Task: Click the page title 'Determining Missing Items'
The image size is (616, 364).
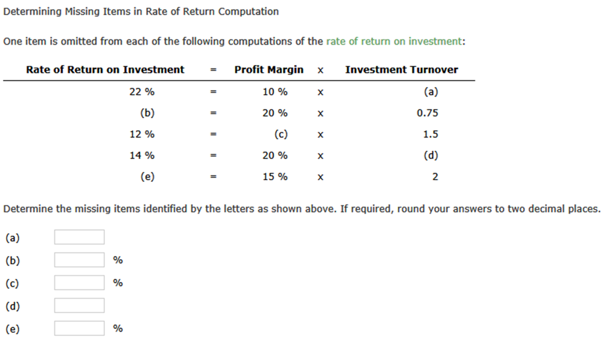Action: [142, 11]
